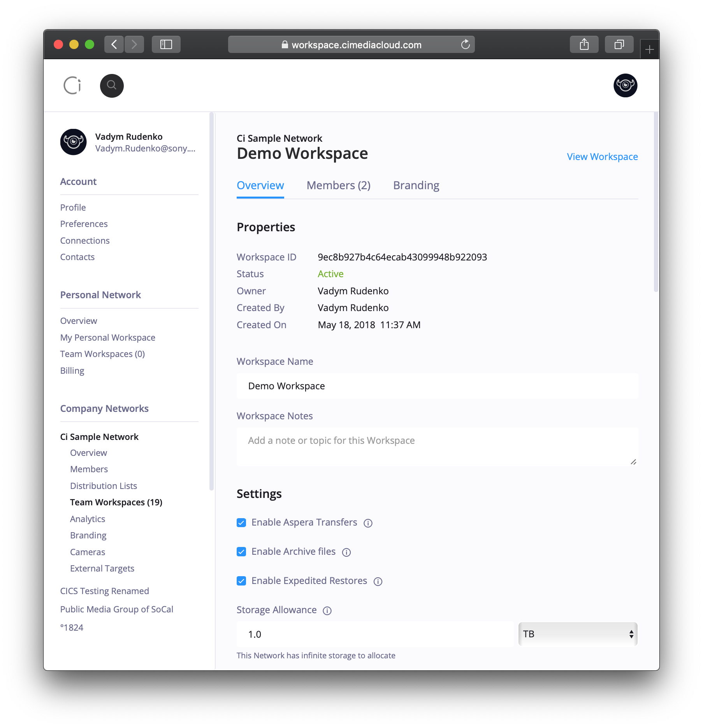Click the sidebar vertical scrollbar
Viewport: 703px width, 728px height.
point(212,302)
